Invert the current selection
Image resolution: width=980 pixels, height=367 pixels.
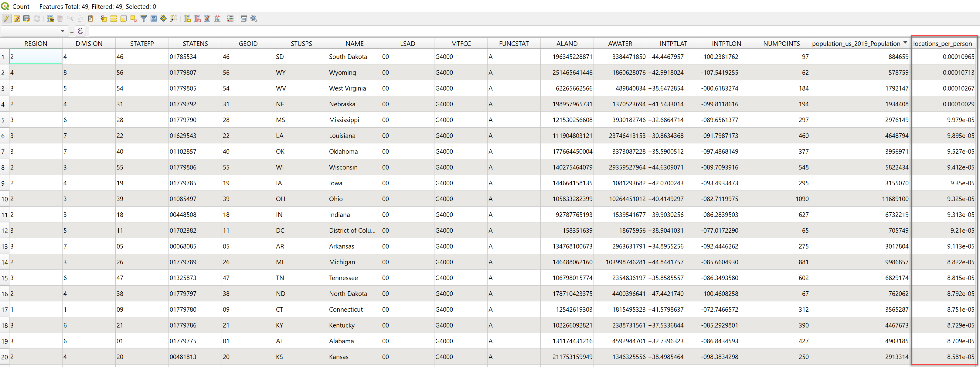click(124, 19)
